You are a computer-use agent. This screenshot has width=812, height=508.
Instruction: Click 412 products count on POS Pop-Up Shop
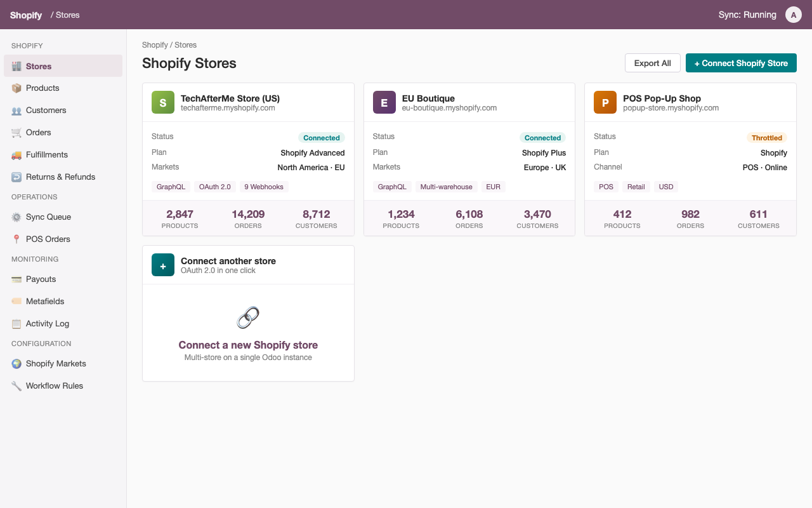[622, 214]
